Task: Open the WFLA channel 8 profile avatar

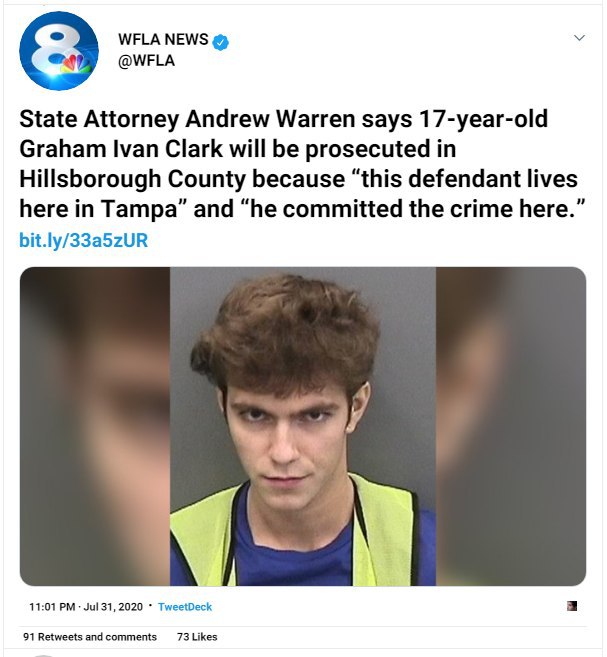Action: (x=59, y=51)
